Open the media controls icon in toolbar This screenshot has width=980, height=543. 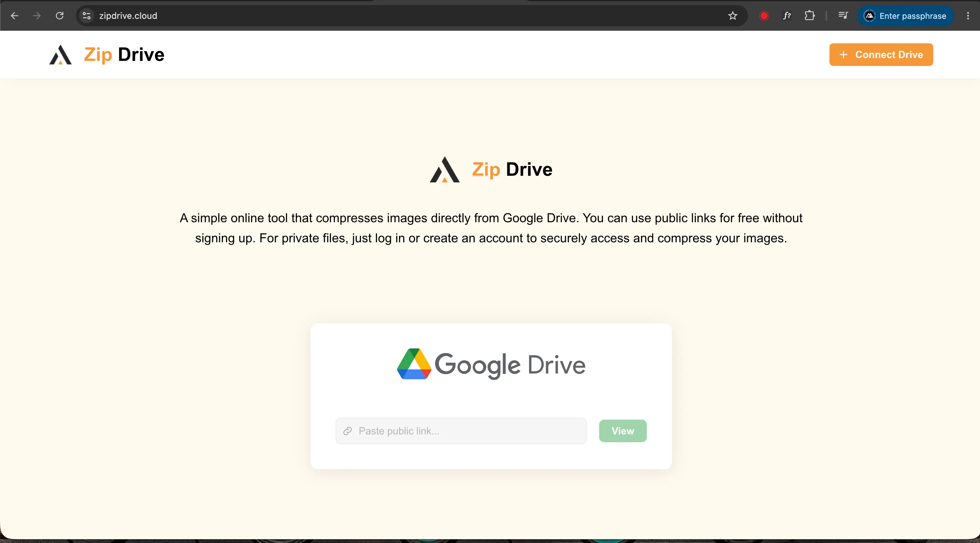click(x=843, y=16)
